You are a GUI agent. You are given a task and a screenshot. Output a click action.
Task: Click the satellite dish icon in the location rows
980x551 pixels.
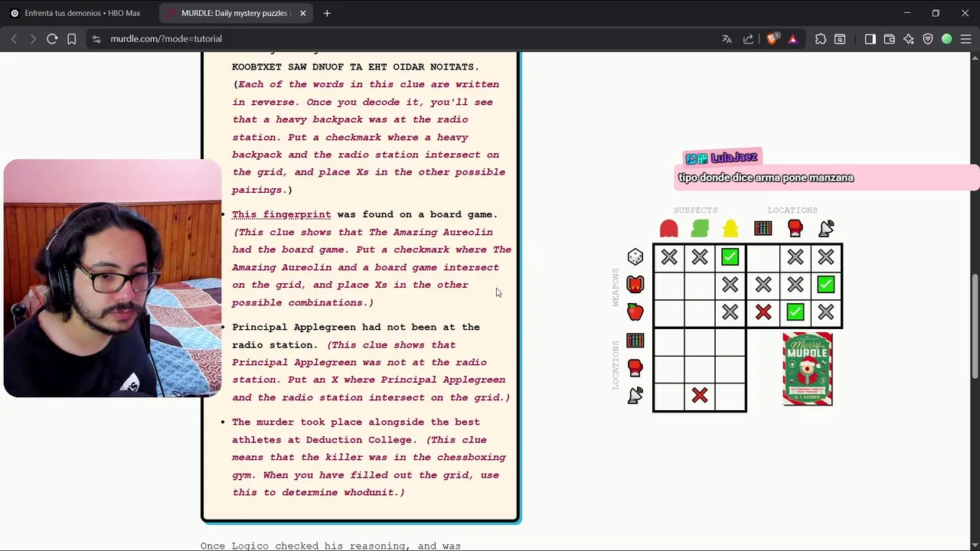click(x=635, y=396)
